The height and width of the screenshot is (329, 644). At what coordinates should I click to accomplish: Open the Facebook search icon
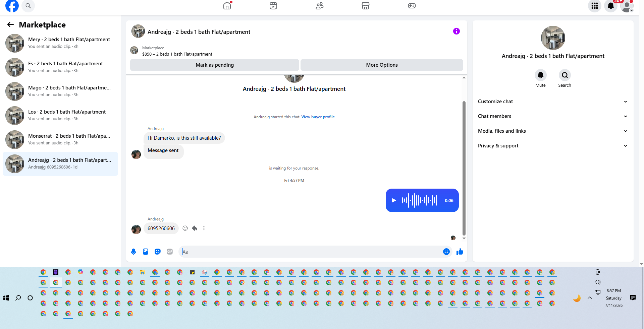28,6
